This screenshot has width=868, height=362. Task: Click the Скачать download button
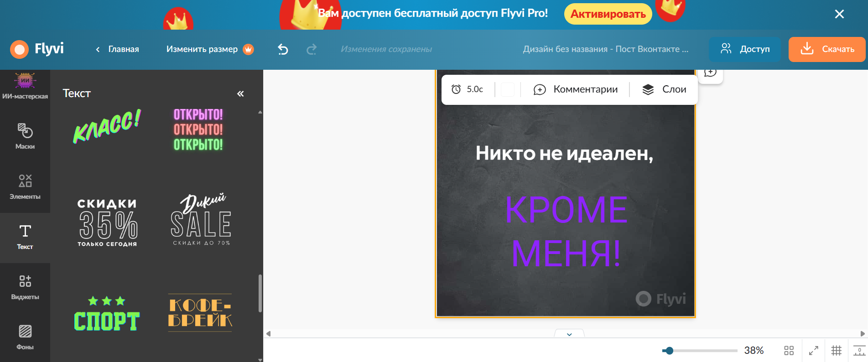[x=826, y=49]
